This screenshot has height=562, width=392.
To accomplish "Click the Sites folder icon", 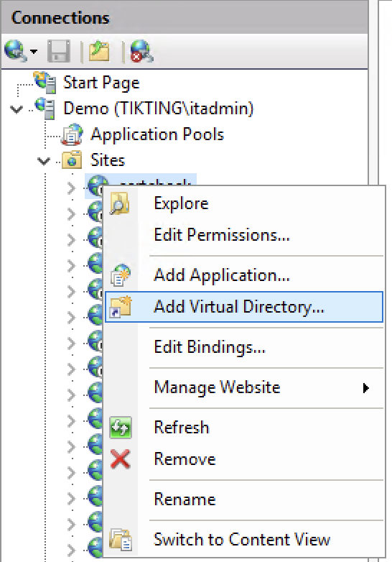I will point(73,160).
